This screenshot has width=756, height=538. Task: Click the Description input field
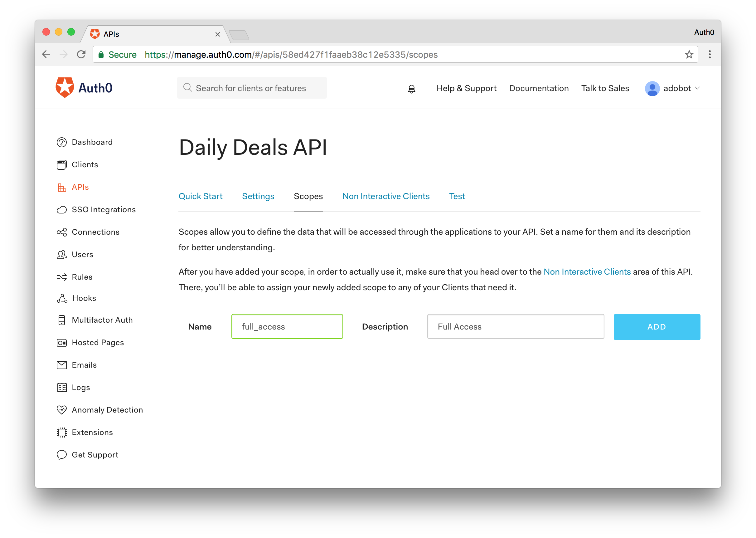(515, 326)
